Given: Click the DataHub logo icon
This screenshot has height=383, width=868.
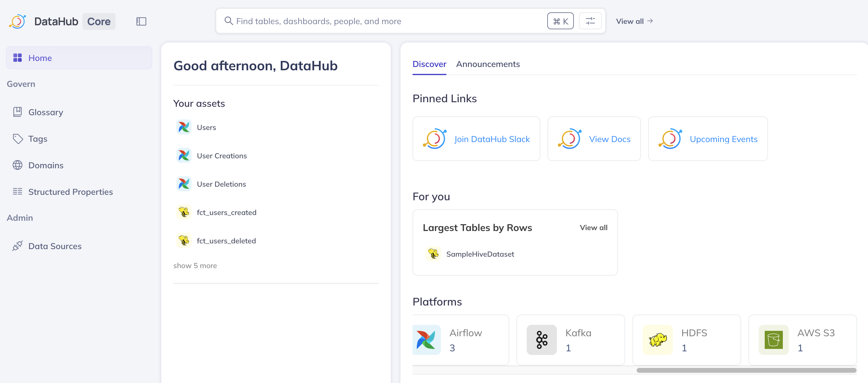Looking at the screenshot, I should click(x=18, y=21).
